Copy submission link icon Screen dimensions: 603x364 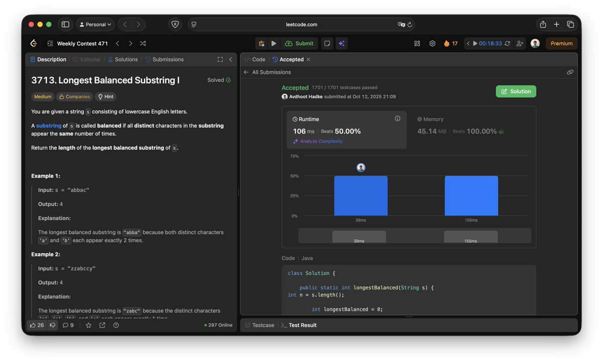click(570, 72)
